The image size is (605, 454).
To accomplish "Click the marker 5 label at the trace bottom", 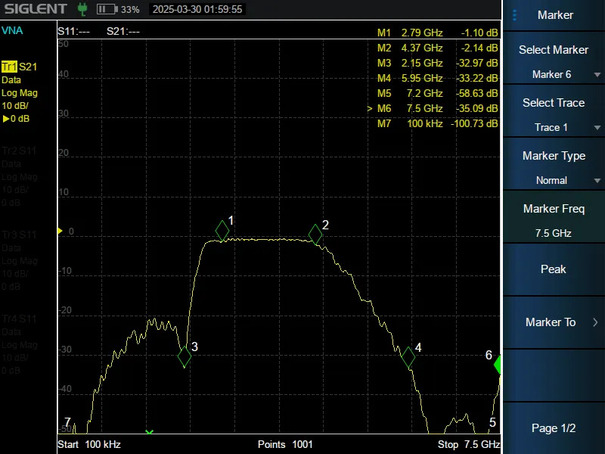I will [492, 422].
